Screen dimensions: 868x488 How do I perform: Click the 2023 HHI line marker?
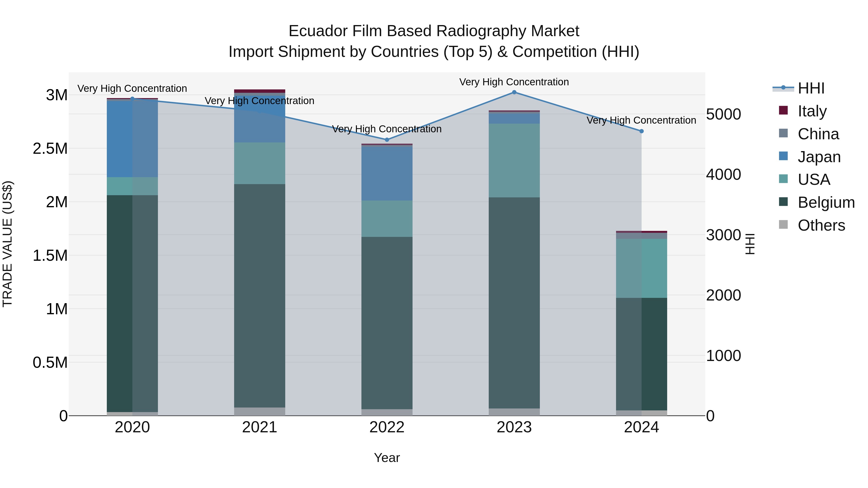click(x=514, y=92)
